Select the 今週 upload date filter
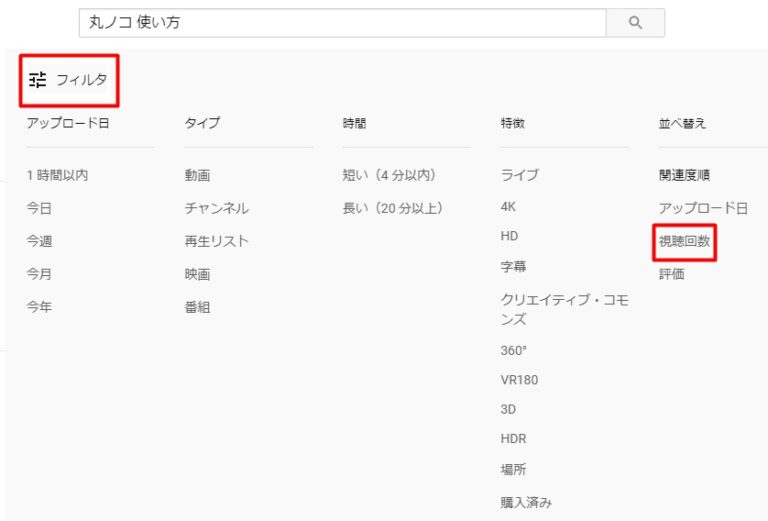Viewport: 768px width, 521px height. click(x=39, y=241)
